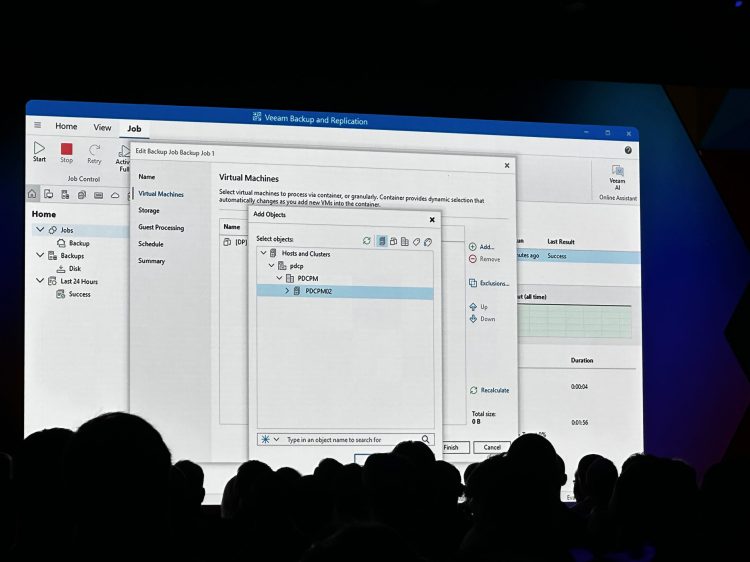
Task: Select the Inventory view icon in navigation strip
Action: tap(49, 194)
